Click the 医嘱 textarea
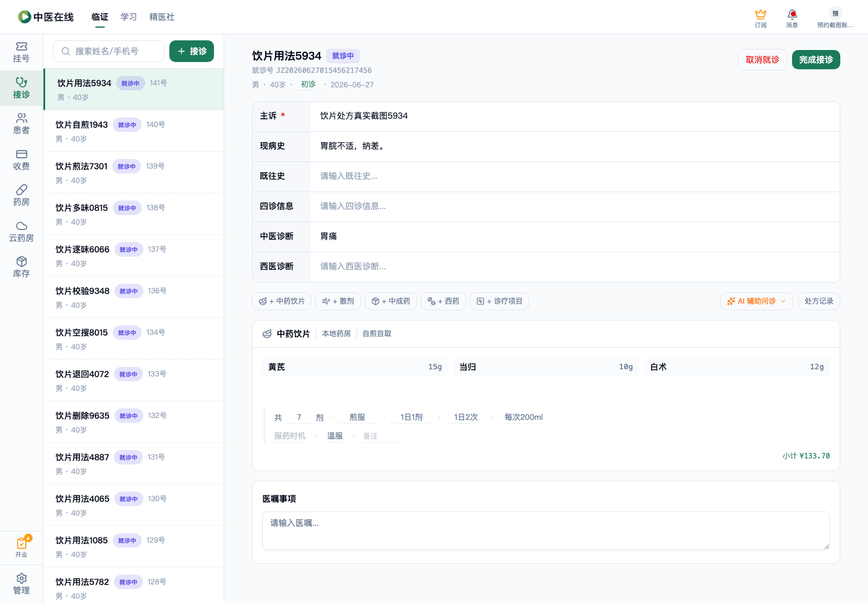This screenshot has height=603, width=868. tap(546, 531)
